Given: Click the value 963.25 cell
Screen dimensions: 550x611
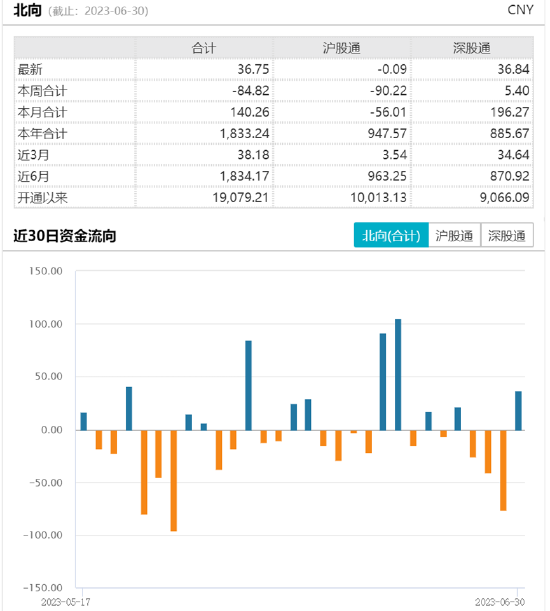Looking at the screenshot, I should tap(387, 176).
